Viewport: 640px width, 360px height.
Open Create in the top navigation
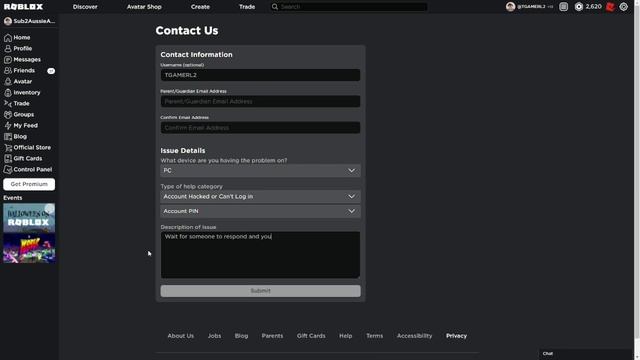(x=200, y=7)
